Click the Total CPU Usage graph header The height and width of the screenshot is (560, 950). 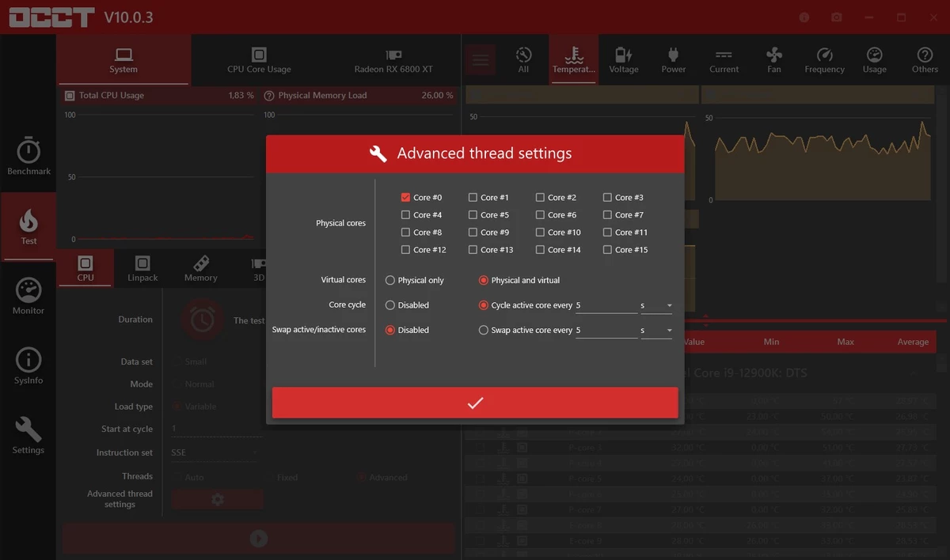(158, 95)
